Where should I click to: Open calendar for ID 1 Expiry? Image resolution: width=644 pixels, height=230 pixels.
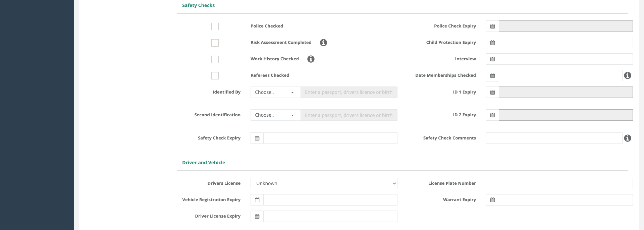[492, 92]
